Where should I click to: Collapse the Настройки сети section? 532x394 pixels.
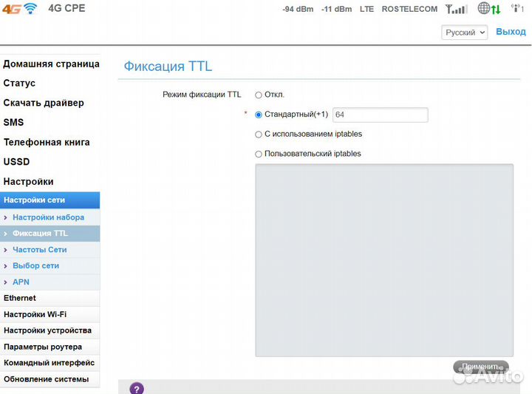(x=50, y=200)
